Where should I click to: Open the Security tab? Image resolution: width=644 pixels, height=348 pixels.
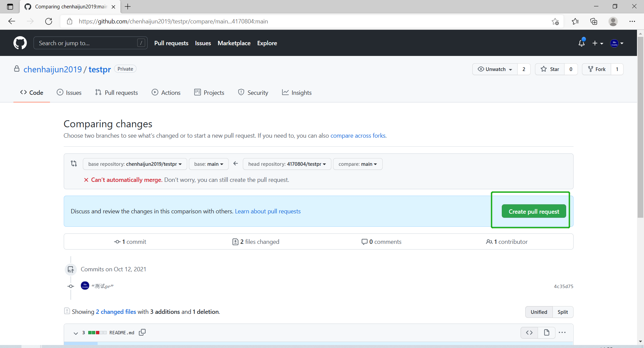coord(253,93)
